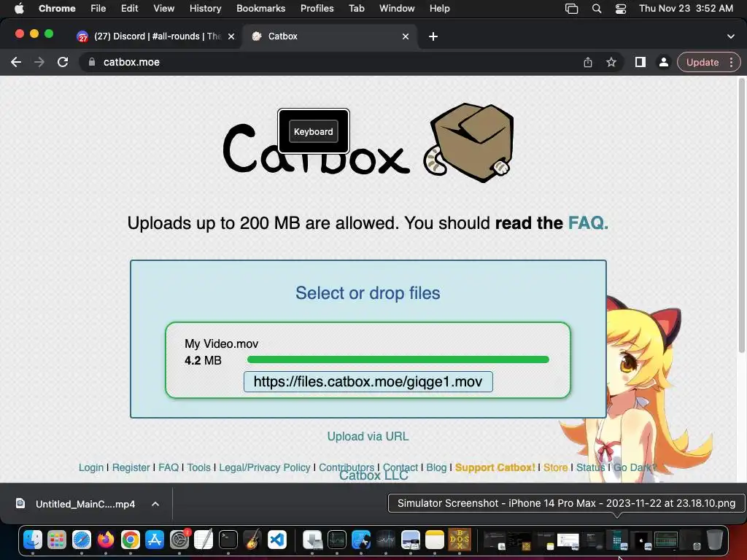Open the Tools link in footer
747x560 pixels.
click(198, 467)
